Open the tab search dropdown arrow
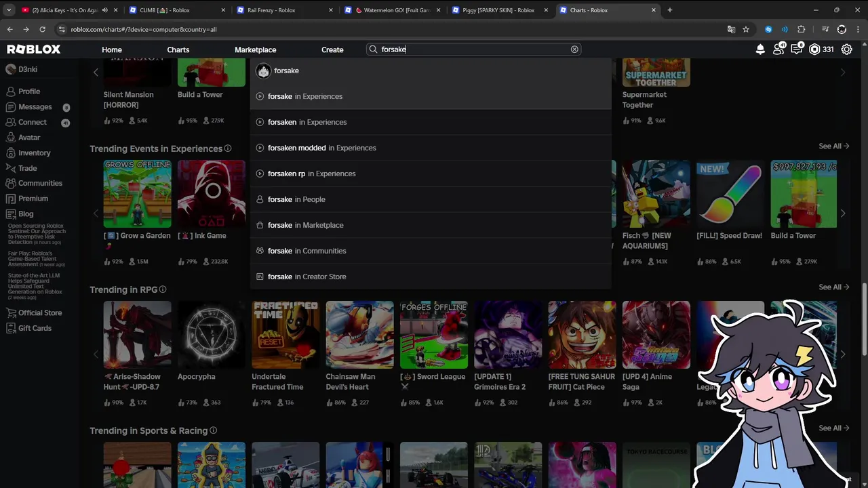Viewport: 868px width, 488px height. 9,10
